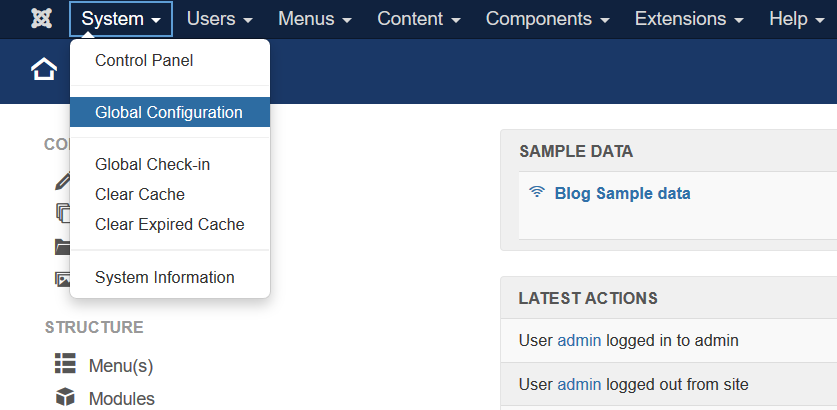Open the Users dropdown menu
The image size is (837, 410).
click(x=219, y=19)
